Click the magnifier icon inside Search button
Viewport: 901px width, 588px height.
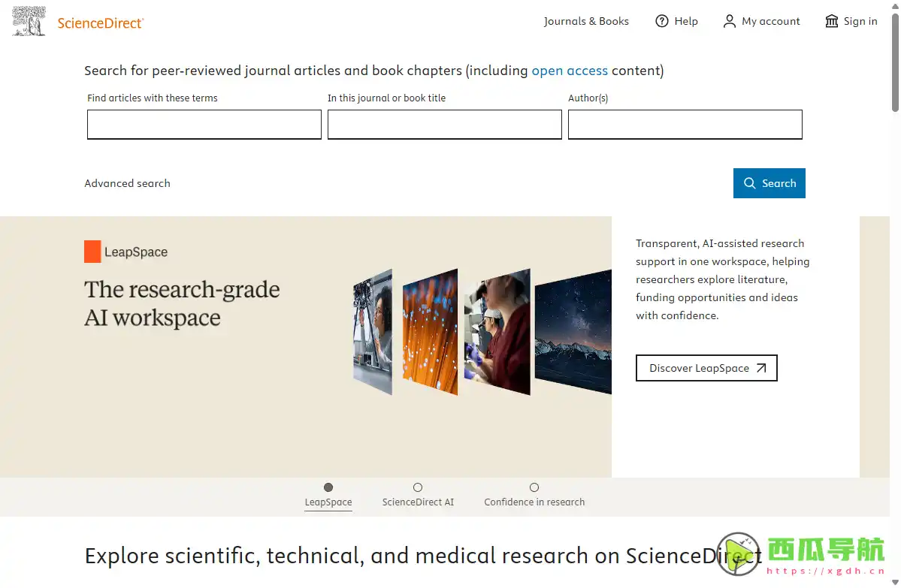coord(749,182)
